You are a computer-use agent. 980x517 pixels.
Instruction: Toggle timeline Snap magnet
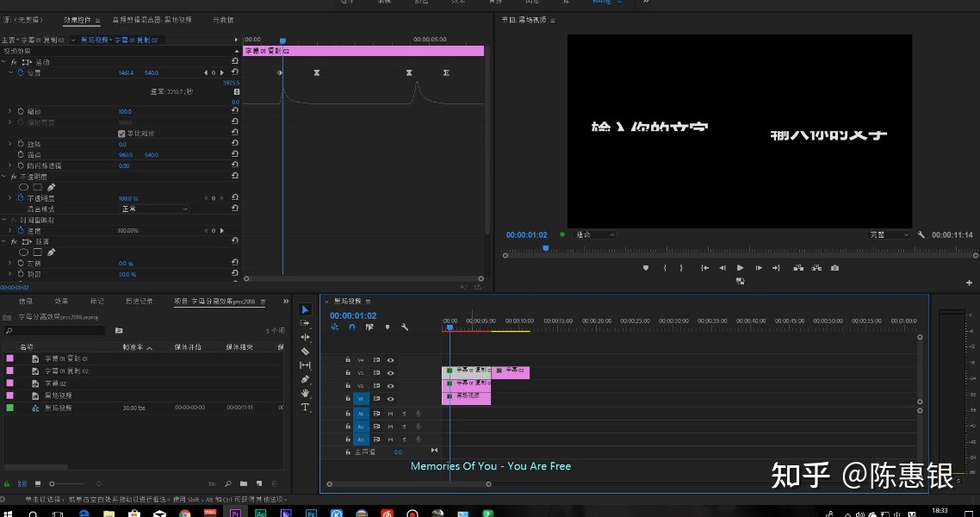[x=352, y=327]
